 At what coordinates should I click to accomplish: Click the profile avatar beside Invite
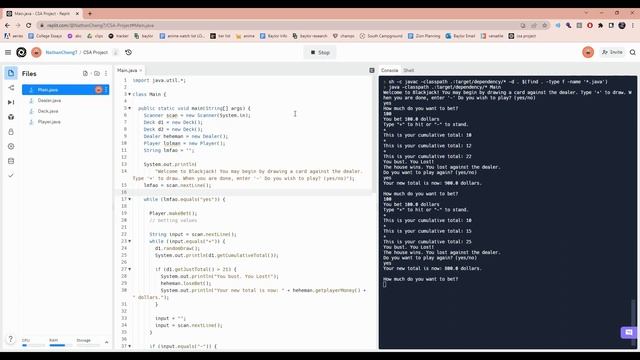pos(588,52)
